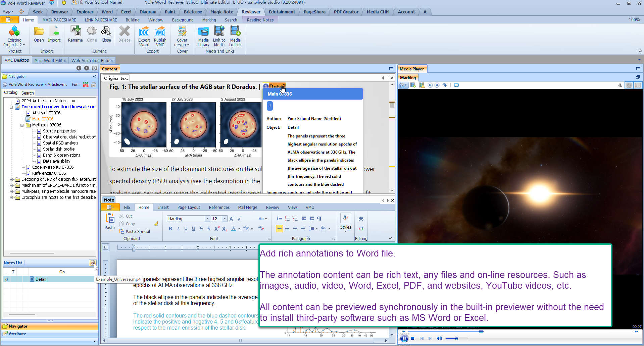Select Abstract 07836 in the catalog
644x346 pixels.
click(x=46, y=113)
